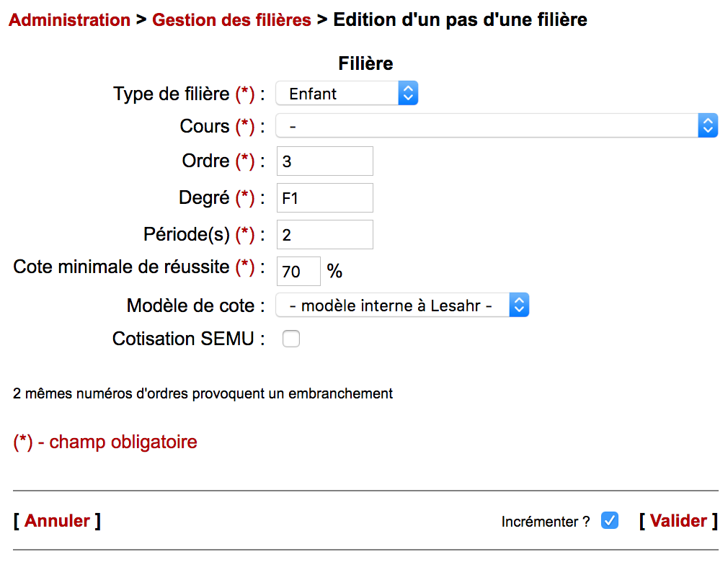
Task: Click the Incrémenter ? label text
Action: [x=545, y=522]
